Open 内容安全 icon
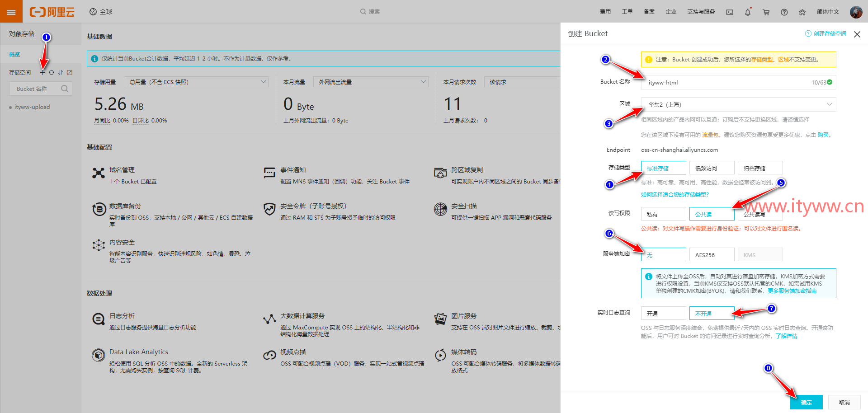The width and height of the screenshot is (868, 413). [x=99, y=245]
